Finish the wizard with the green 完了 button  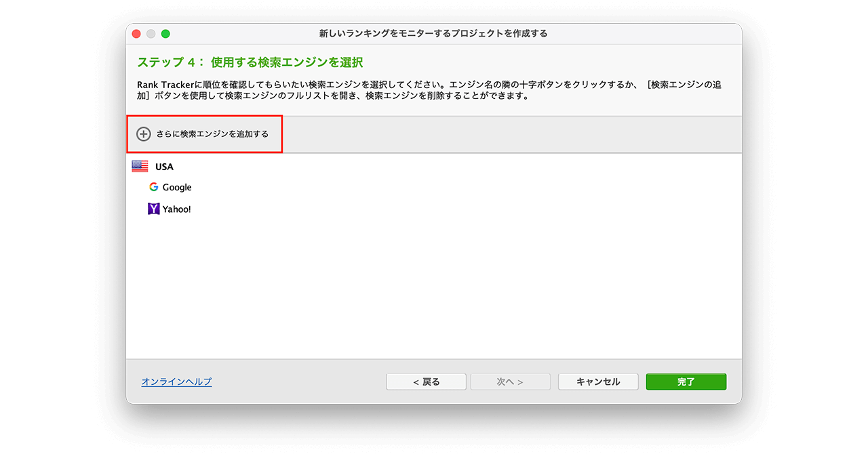pyautogui.click(x=686, y=381)
